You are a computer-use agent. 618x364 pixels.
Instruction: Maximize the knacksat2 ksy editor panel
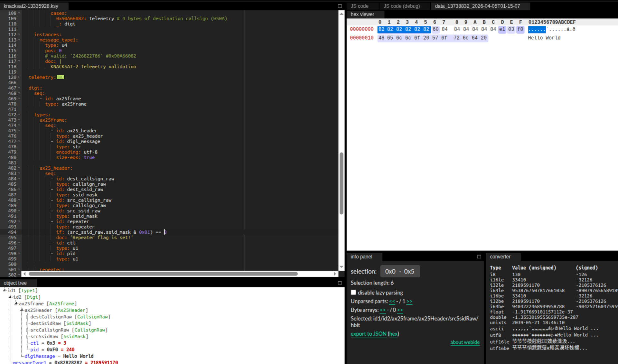click(340, 6)
